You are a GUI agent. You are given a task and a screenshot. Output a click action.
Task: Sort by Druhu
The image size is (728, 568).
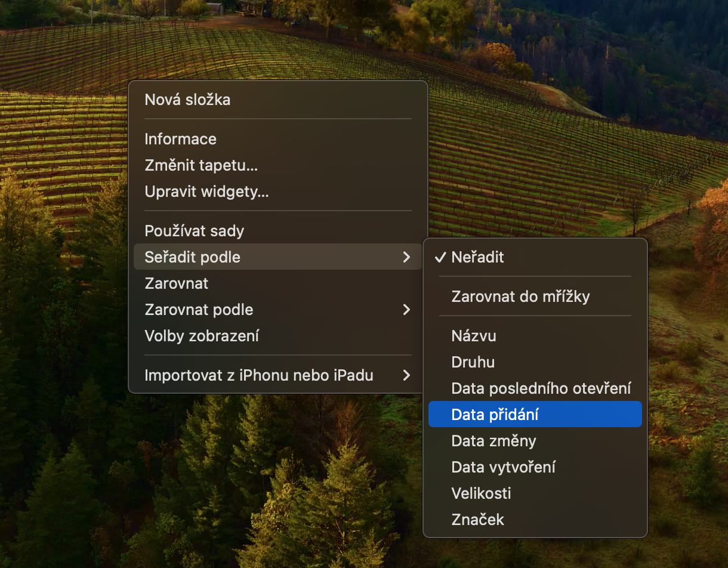click(473, 362)
